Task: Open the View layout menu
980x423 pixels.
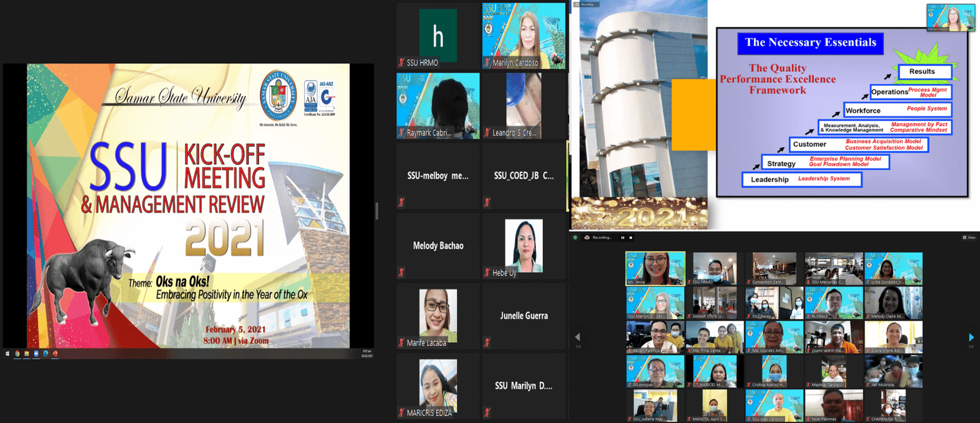Action: [x=969, y=238]
